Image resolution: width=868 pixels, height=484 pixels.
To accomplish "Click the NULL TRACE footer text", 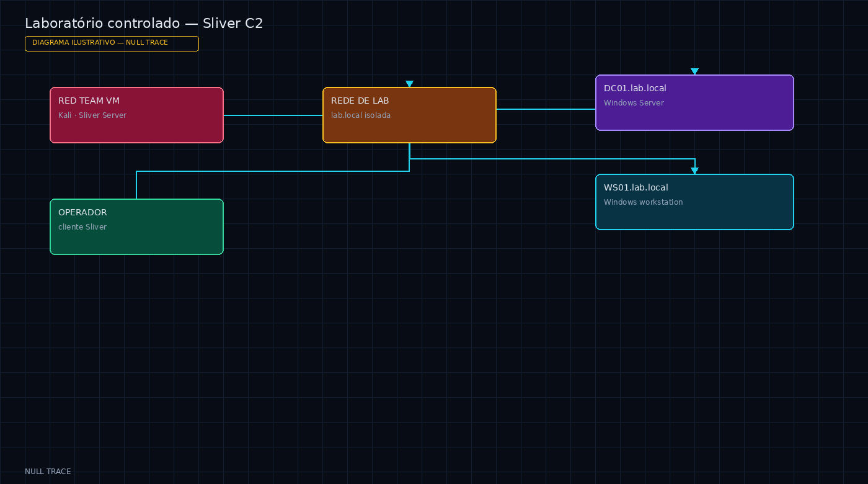I will coord(48,472).
